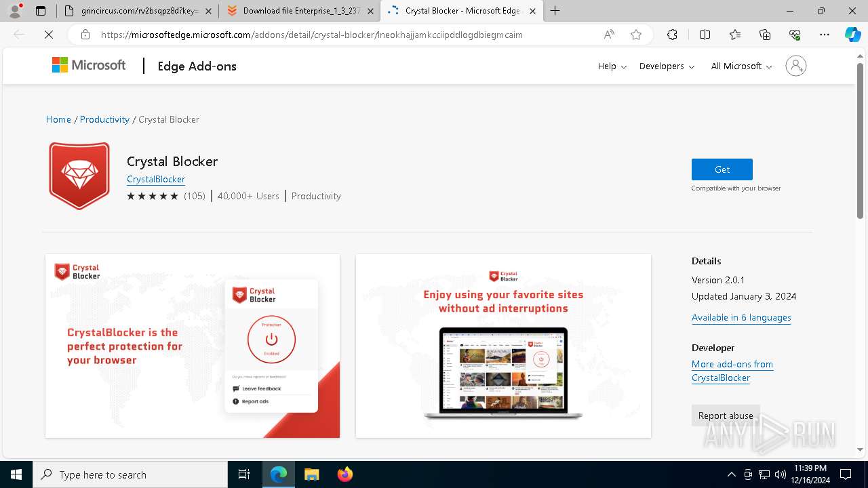This screenshot has height=488, width=868.
Task: Expand the Developers dropdown menu
Action: [x=667, y=66]
